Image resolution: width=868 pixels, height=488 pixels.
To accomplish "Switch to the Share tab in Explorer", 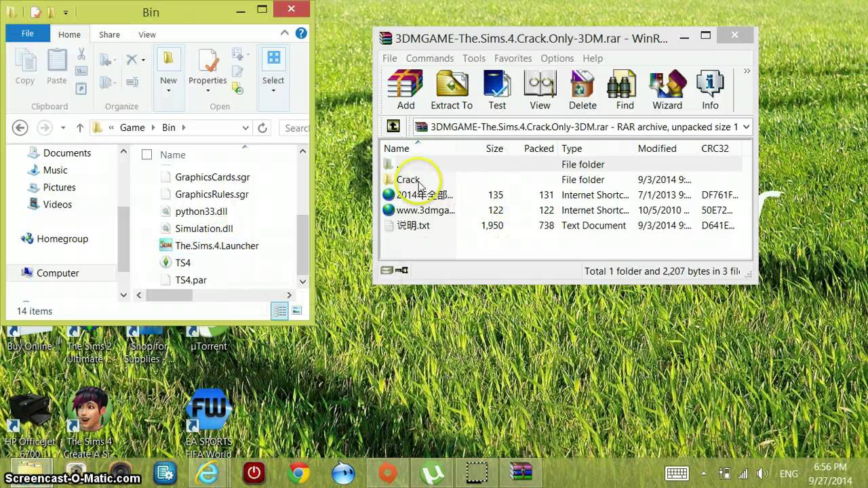I will [x=109, y=35].
